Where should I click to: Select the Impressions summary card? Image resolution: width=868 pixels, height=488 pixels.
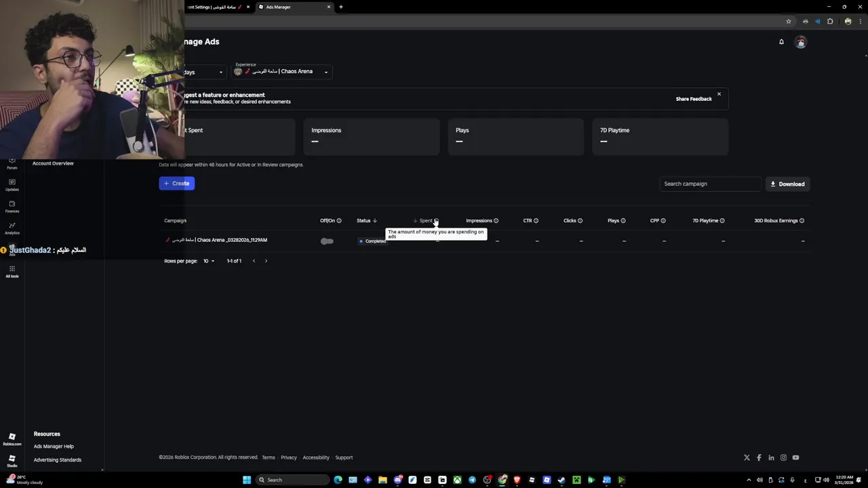pos(372,137)
